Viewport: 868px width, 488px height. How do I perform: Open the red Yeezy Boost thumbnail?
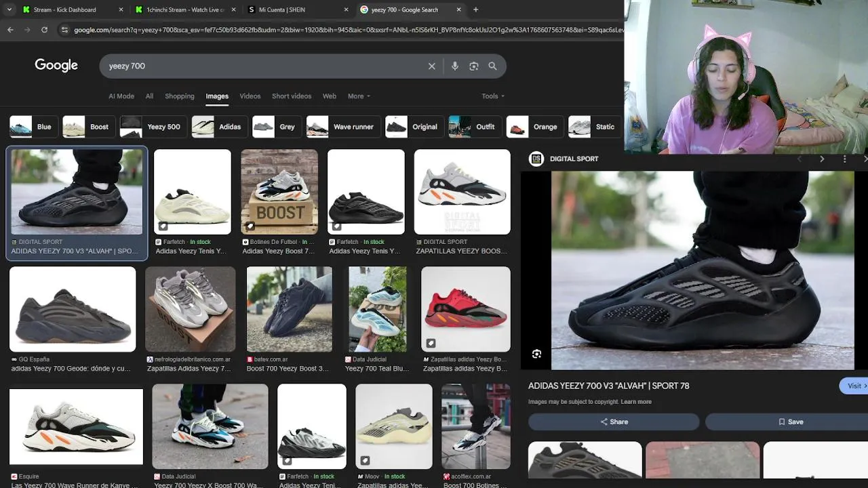466,310
